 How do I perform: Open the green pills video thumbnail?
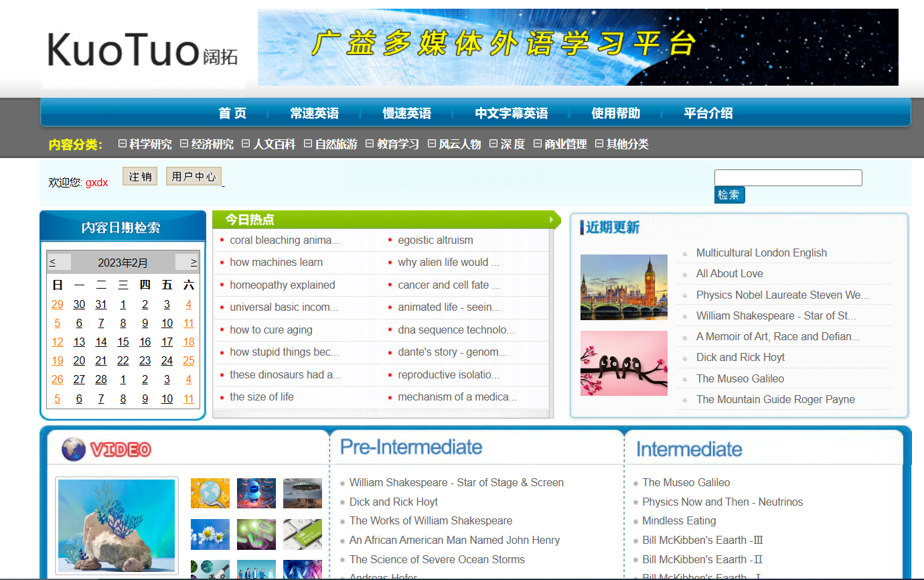tap(256, 534)
